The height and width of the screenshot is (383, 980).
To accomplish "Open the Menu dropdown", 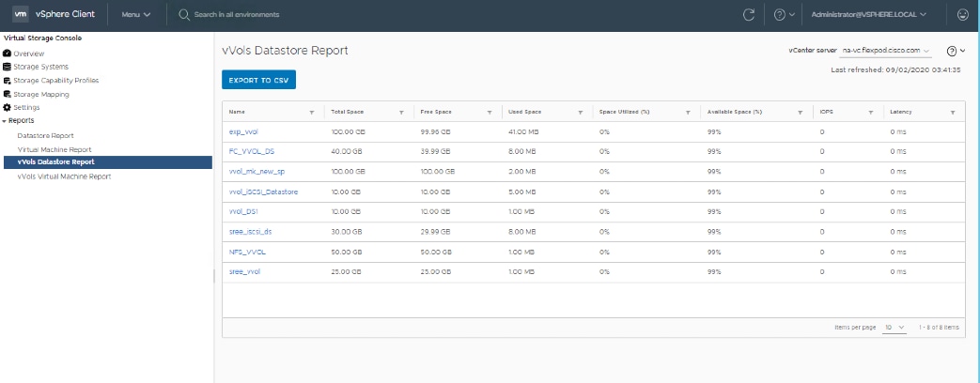I will (x=135, y=14).
